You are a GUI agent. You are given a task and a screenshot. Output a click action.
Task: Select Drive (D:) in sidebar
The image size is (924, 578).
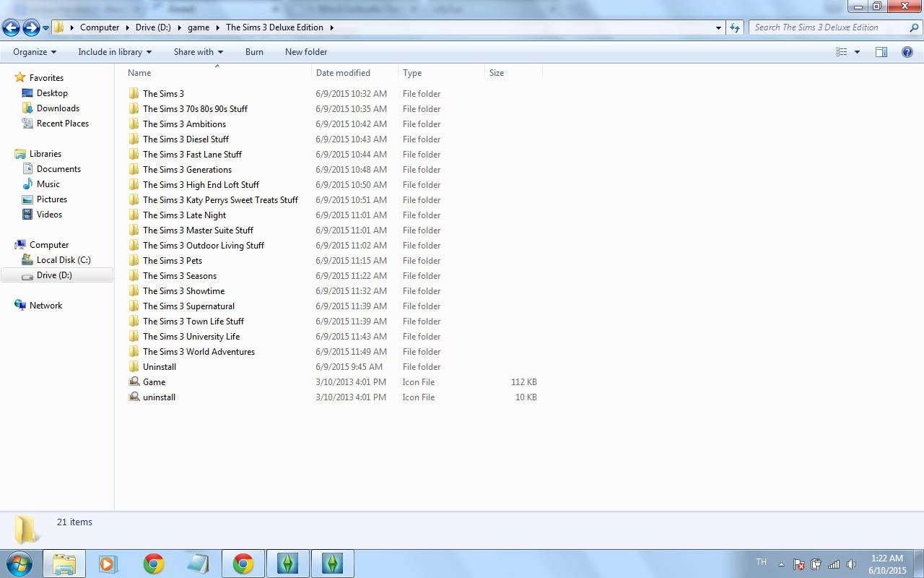click(56, 275)
